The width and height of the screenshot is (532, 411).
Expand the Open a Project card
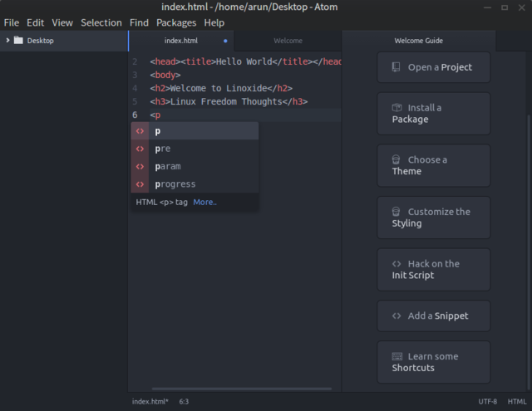coord(434,67)
